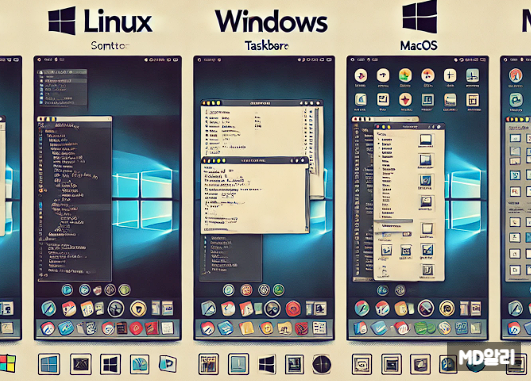
Task: Open the yellow-green star icon on MacOS desktop
Action: [x=405, y=76]
